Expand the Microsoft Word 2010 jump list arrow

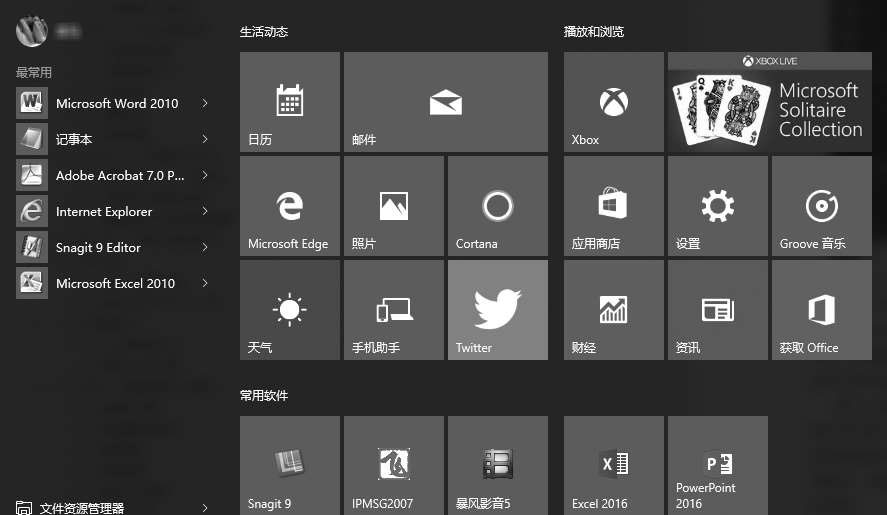[x=205, y=103]
